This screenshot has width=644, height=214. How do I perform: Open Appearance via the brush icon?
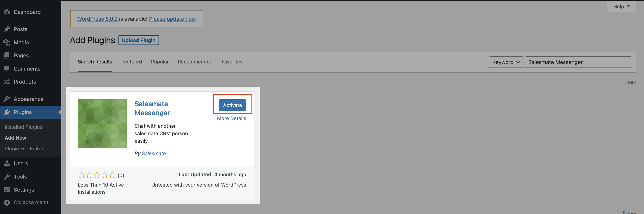pyautogui.click(x=7, y=99)
